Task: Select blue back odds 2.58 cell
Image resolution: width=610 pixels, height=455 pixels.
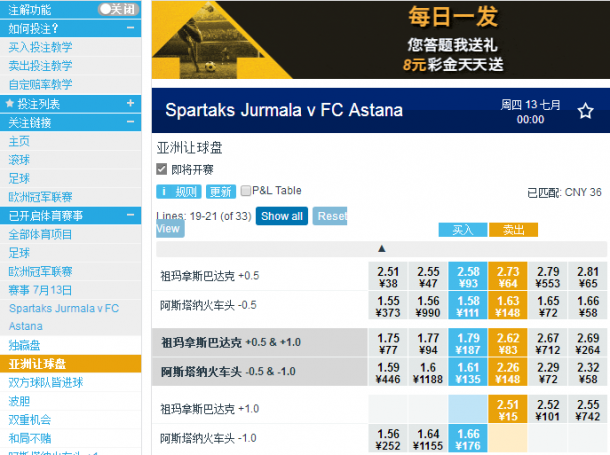Action: pyautogui.click(x=468, y=276)
